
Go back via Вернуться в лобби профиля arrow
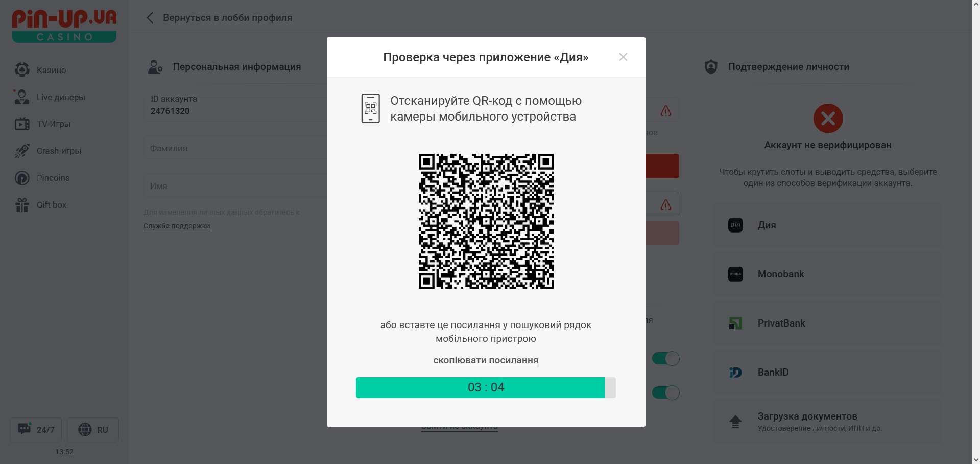pyautogui.click(x=150, y=18)
